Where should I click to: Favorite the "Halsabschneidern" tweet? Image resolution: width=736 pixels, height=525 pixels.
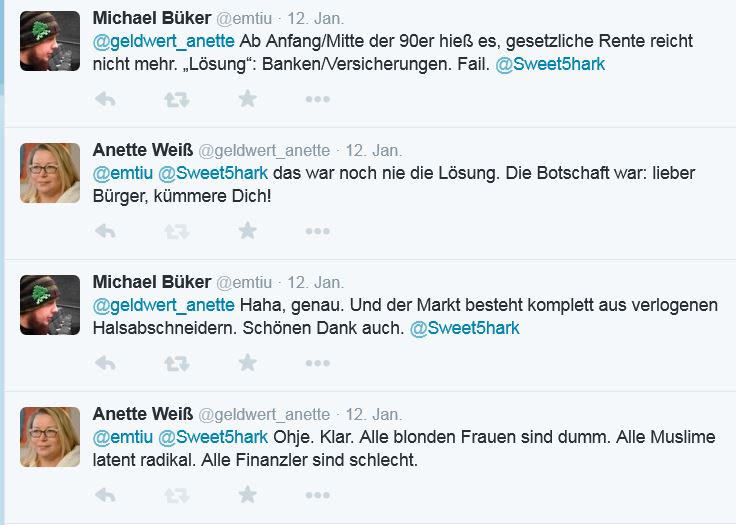[x=247, y=363]
